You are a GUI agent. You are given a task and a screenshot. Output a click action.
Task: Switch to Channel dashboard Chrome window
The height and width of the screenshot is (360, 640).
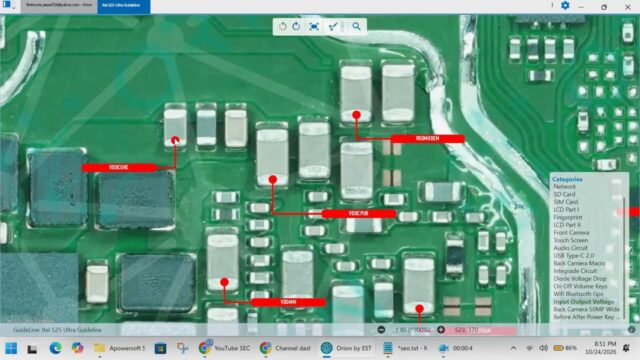[284, 348]
